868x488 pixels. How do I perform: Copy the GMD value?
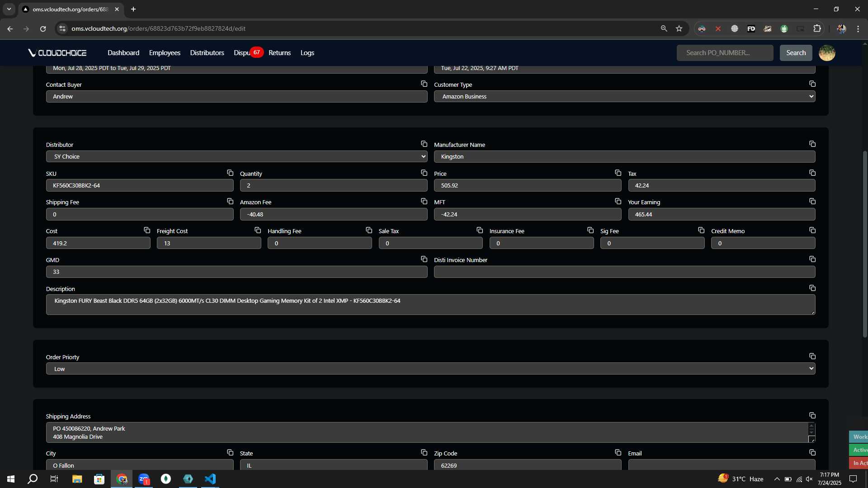coord(424,259)
